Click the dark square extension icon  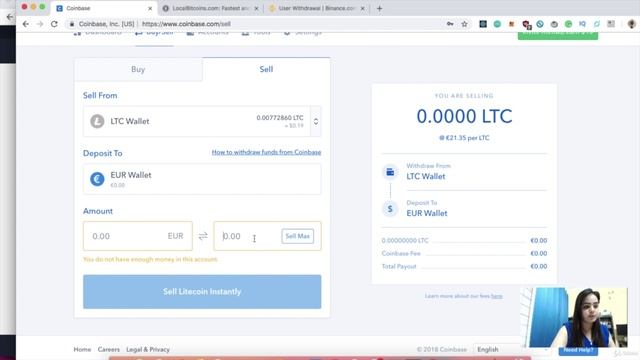[483, 24]
